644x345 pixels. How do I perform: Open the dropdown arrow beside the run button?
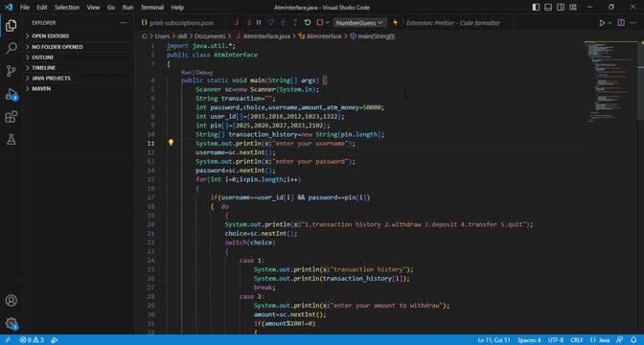tap(609, 23)
